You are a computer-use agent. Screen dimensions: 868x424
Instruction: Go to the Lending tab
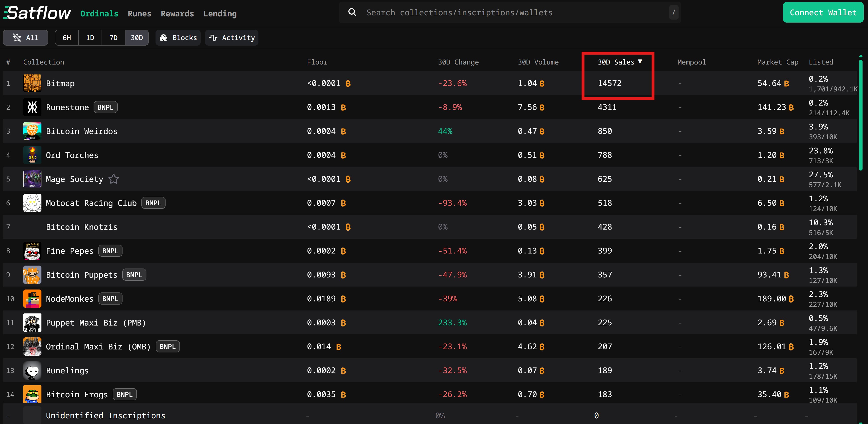[220, 14]
